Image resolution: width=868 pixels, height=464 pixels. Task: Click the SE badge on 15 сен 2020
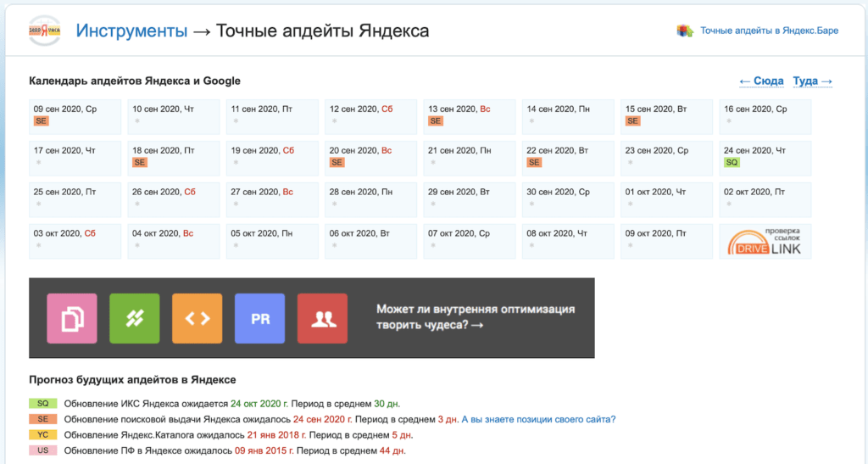(632, 120)
